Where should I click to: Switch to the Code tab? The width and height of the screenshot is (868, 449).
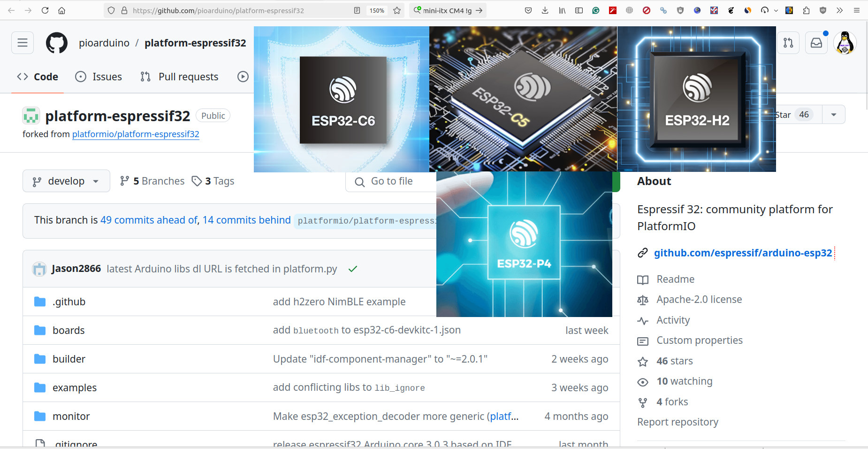pyautogui.click(x=38, y=77)
